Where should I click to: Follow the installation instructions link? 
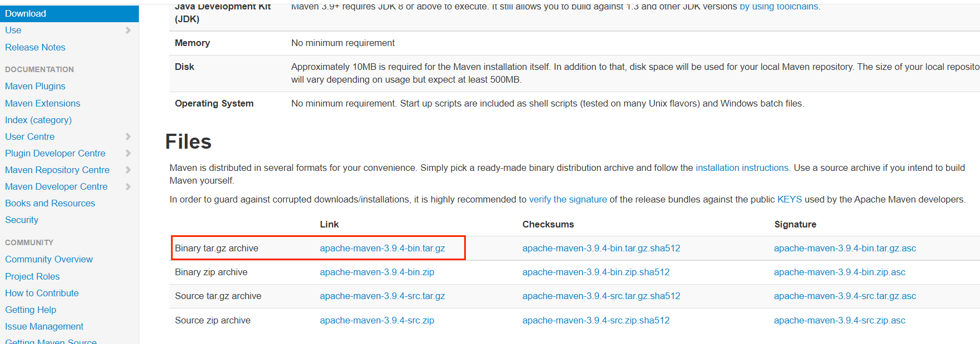click(742, 168)
